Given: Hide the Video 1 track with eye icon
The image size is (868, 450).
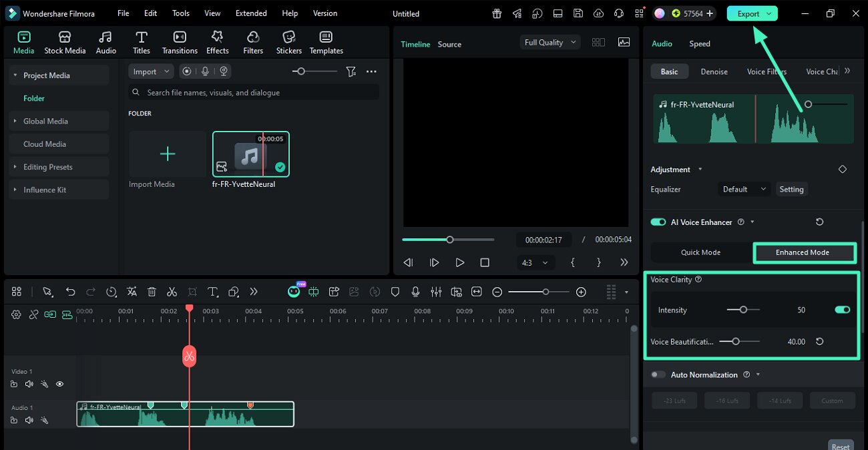Looking at the screenshot, I should (59, 384).
